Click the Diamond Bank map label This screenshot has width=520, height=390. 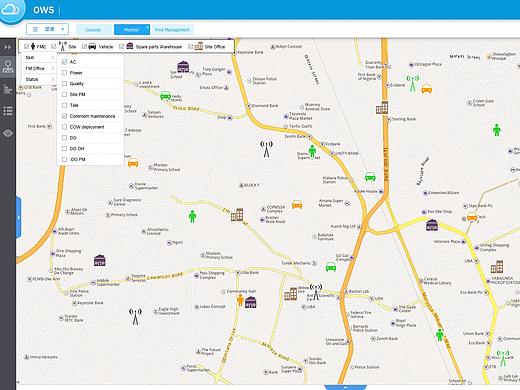[265, 106]
